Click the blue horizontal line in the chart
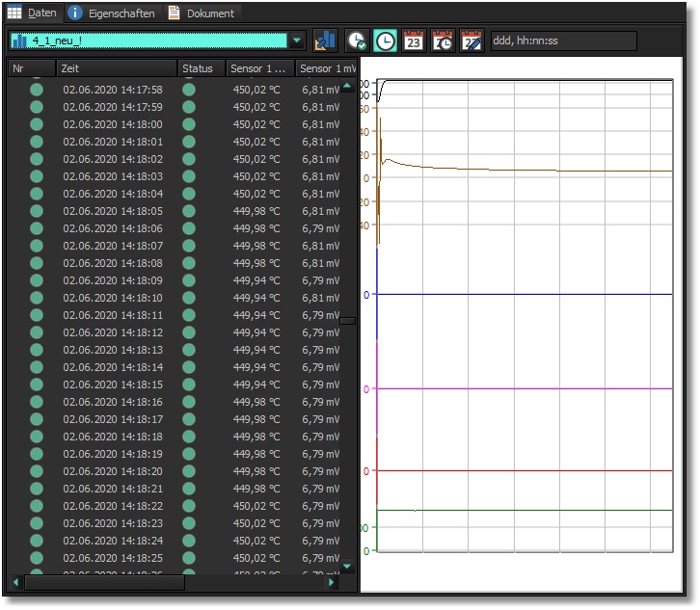 (x=525, y=295)
